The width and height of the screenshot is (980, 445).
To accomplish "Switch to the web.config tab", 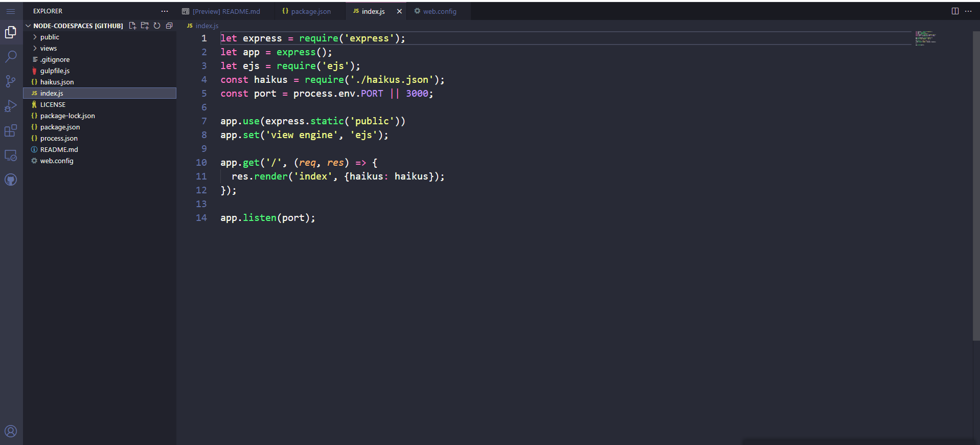I will point(439,11).
